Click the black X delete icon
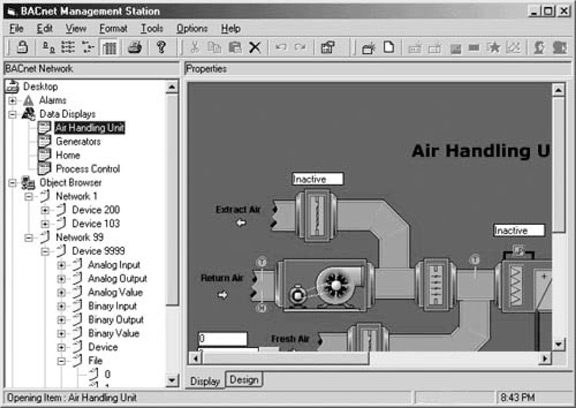Viewport: 576px width, 408px height. [255, 47]
